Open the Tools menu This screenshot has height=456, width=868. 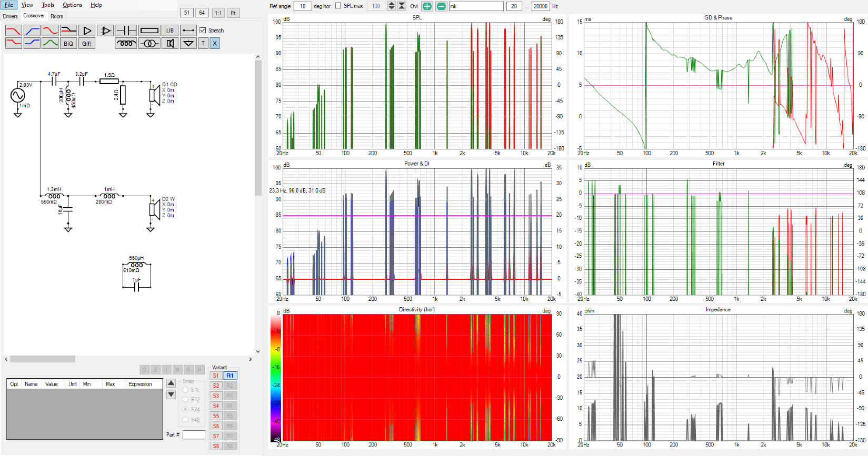pyautogui.click(x=48, y=5)
